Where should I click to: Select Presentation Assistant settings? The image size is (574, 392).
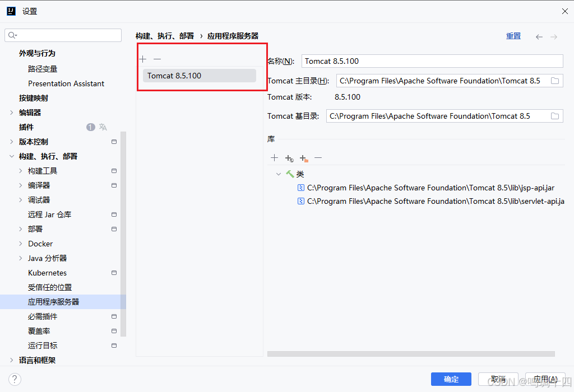pyautogui.click(x=66, y=84)
